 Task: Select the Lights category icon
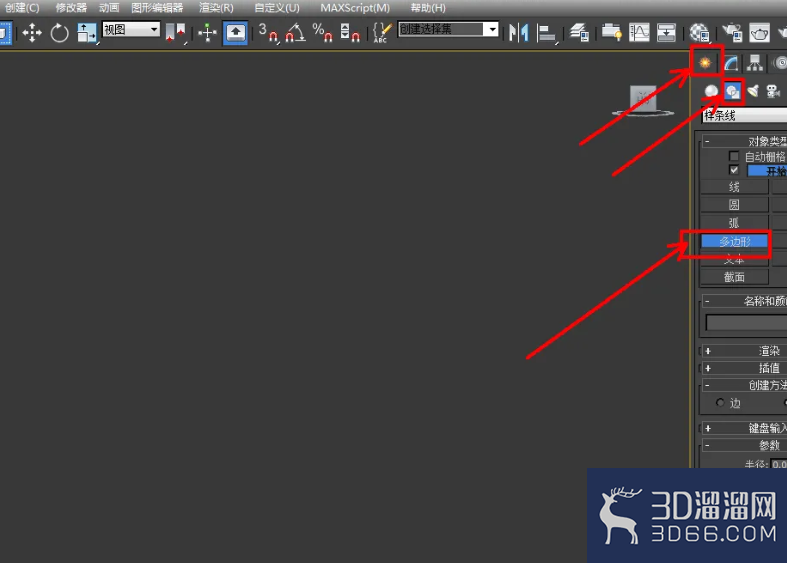(x=753, y=91)
